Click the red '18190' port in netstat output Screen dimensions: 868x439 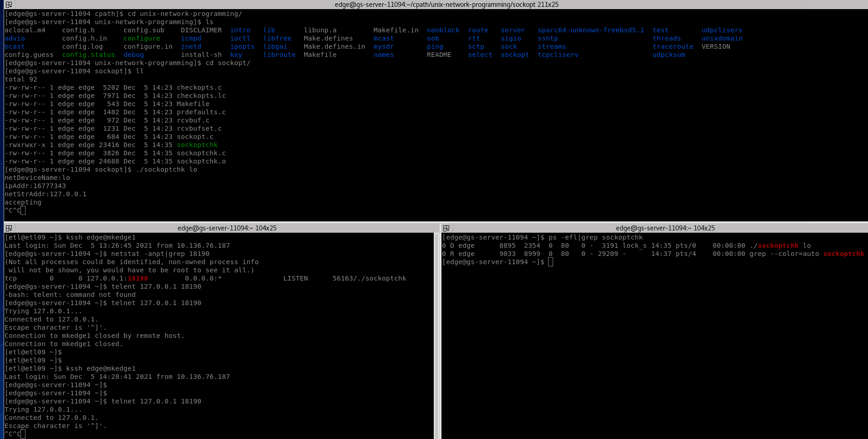pos(138,278)
